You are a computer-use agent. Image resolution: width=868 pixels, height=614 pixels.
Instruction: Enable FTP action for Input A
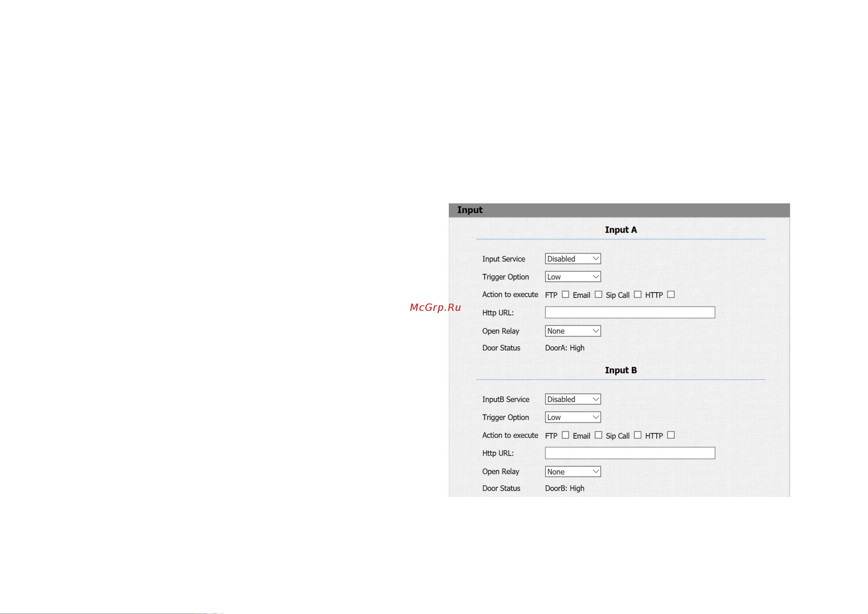tap(565, 294)
